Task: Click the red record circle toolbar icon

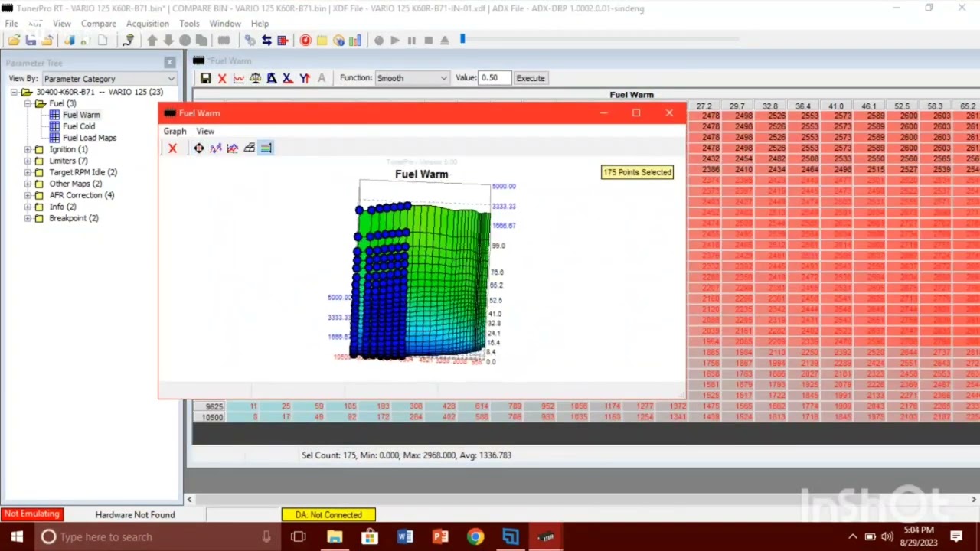Action: [x=305, y=41]
